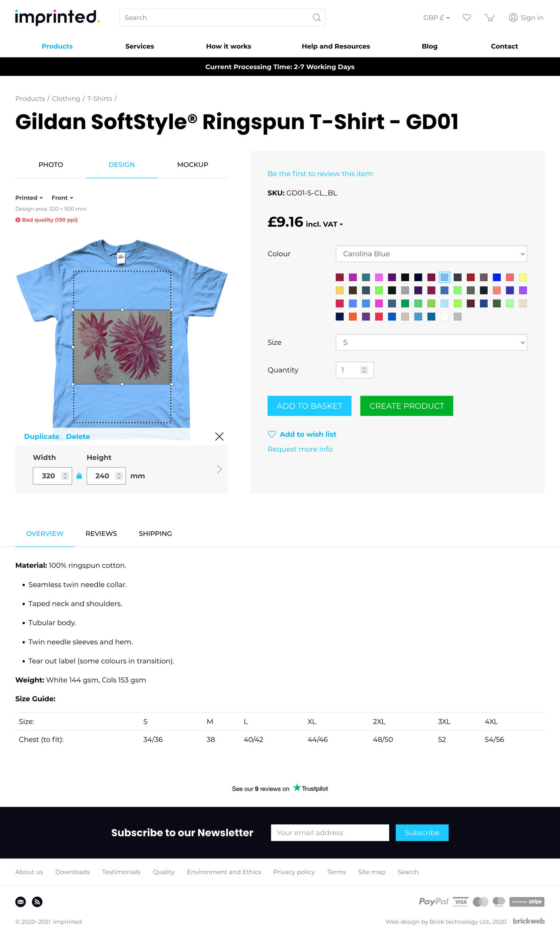Click the search magnifier icon
Screen dimensions: 560x936
316,18
